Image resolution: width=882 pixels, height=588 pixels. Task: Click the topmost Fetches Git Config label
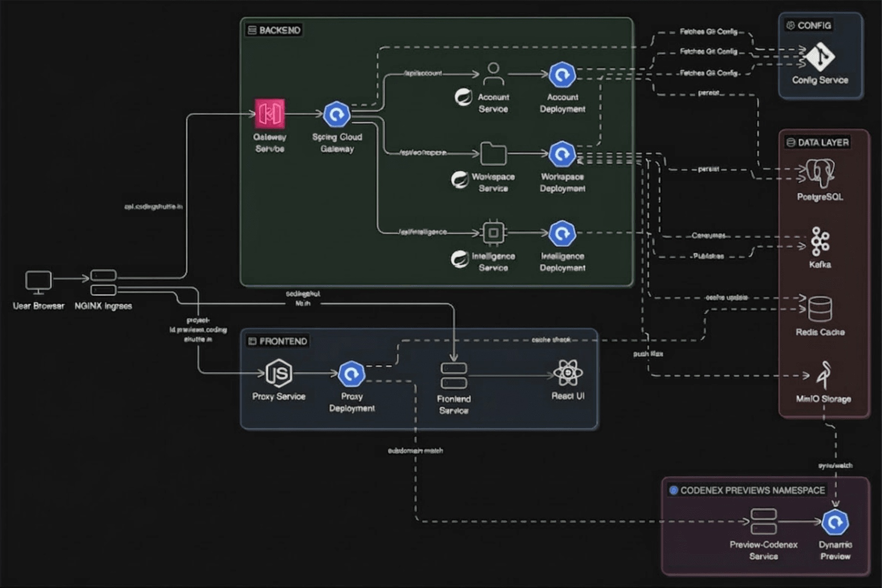coord(709,32)
